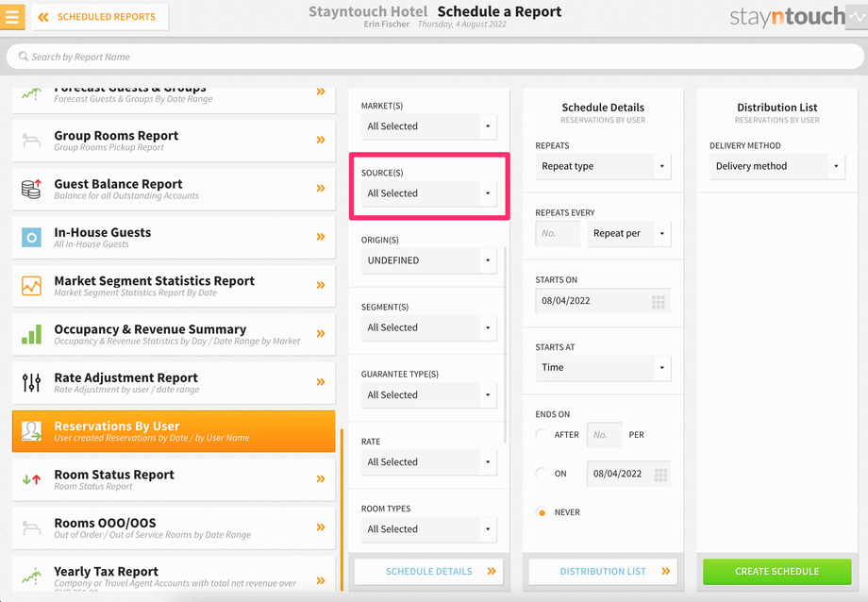Click chevron on Market Segment Statistics Report

(321, 285)
